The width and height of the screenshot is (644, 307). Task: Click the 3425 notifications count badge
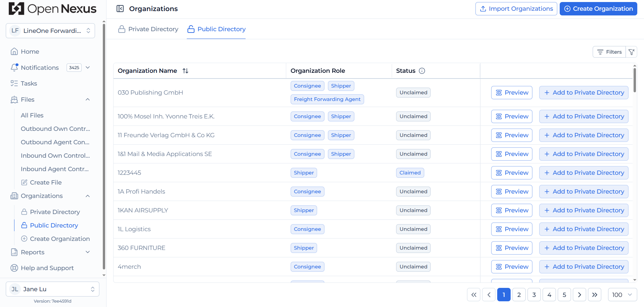(x=74, y=67)
